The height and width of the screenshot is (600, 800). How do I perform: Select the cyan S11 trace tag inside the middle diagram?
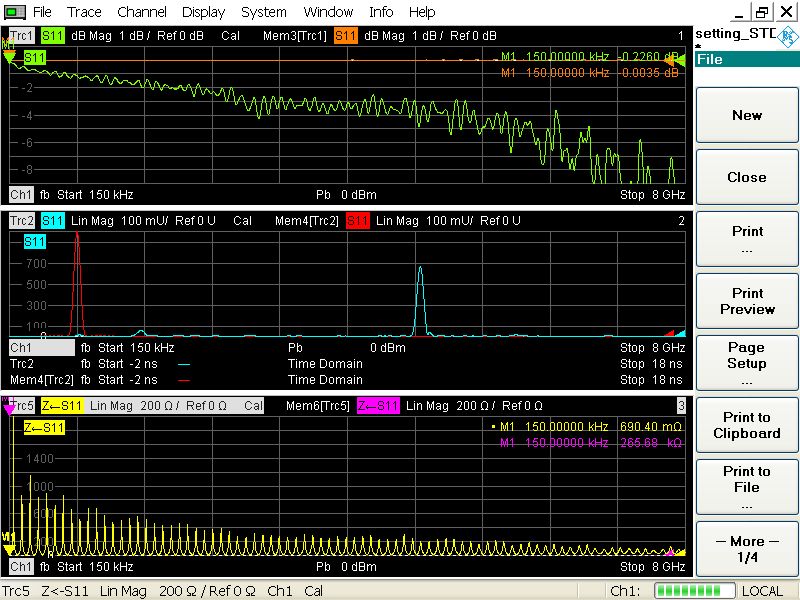[35, 242]
